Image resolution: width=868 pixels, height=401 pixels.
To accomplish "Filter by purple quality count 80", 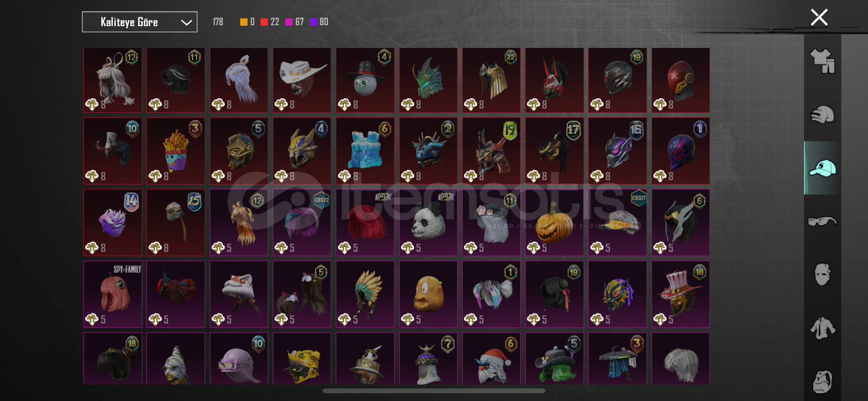I will click(x=319, y=22).
